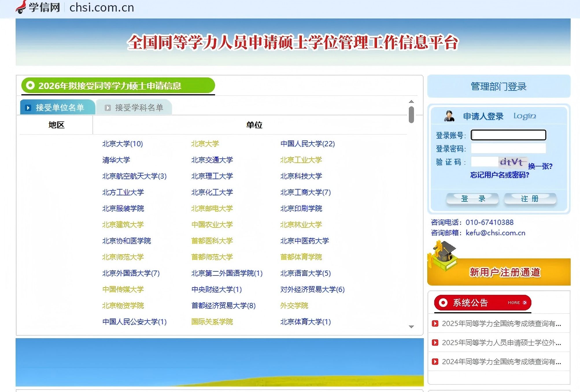The height and width of the screenshot is (392, 580).
Task: Focus the 登录账号 input field
Action: point(508,135)
